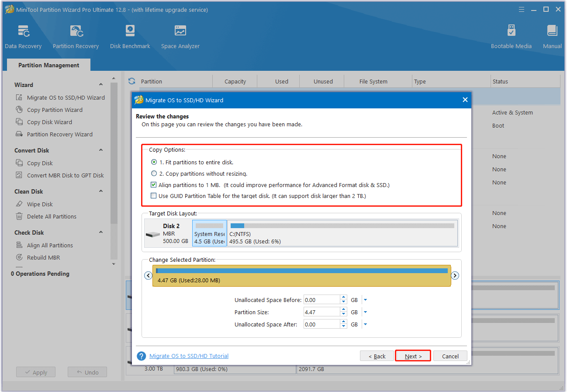Select Align All Partitions
The image size is (567, 392).
coord(44,245)
